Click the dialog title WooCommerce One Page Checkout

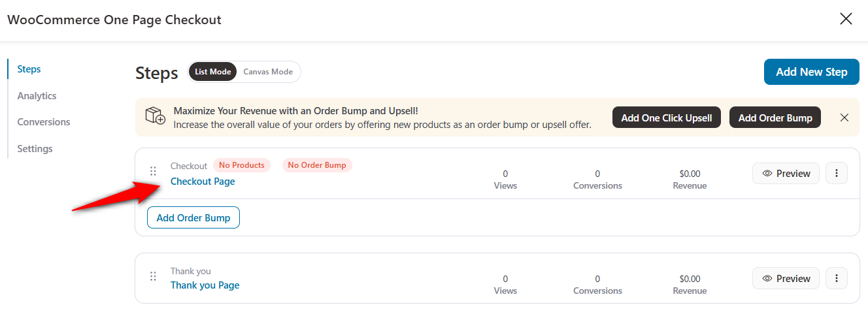(114, 20)
